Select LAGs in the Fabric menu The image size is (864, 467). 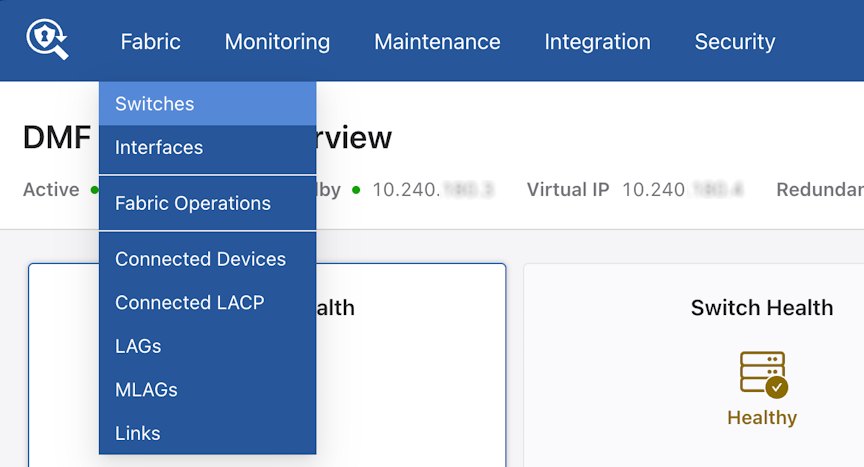[x=208, y=346]
